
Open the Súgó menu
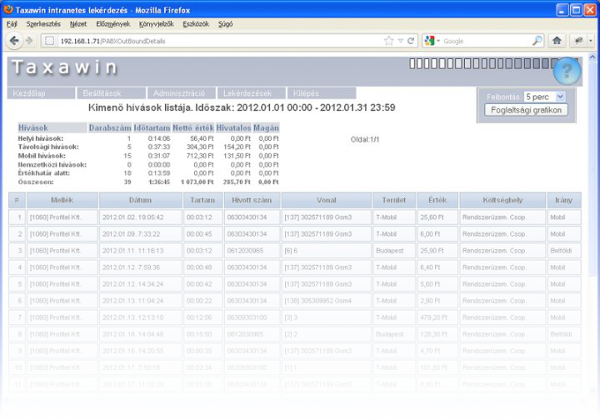point(225,24)
